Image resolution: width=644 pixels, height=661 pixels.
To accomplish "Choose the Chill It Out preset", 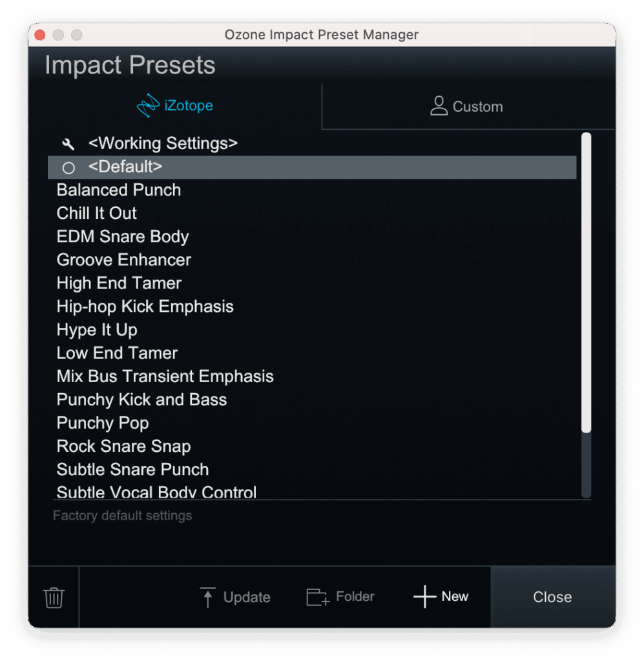I will [x=97, y=214].
